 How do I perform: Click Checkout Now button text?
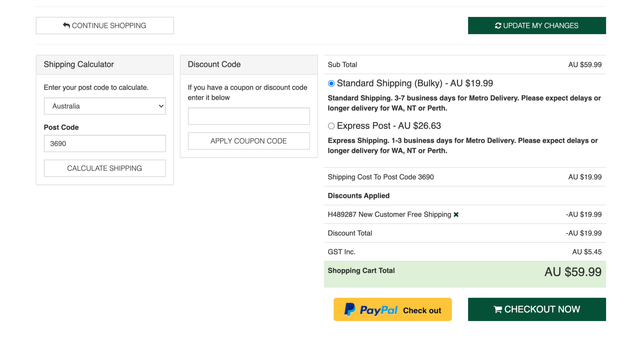(x=542, y=309)
